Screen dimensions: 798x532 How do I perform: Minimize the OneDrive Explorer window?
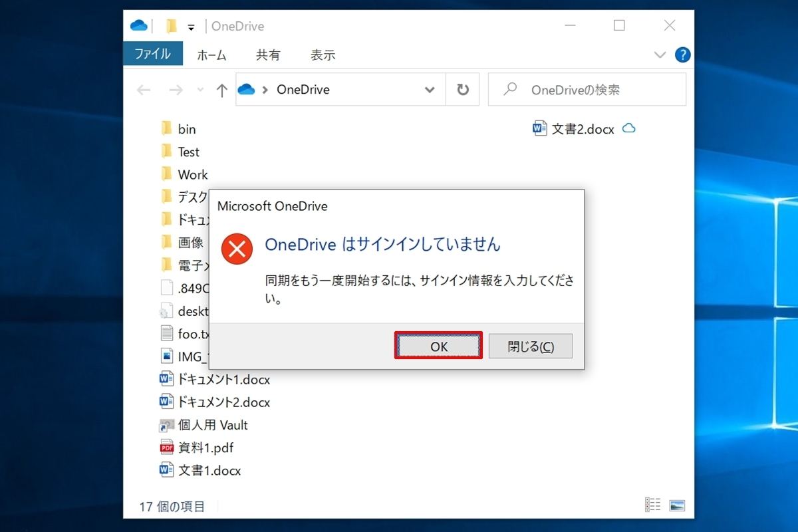570,26
